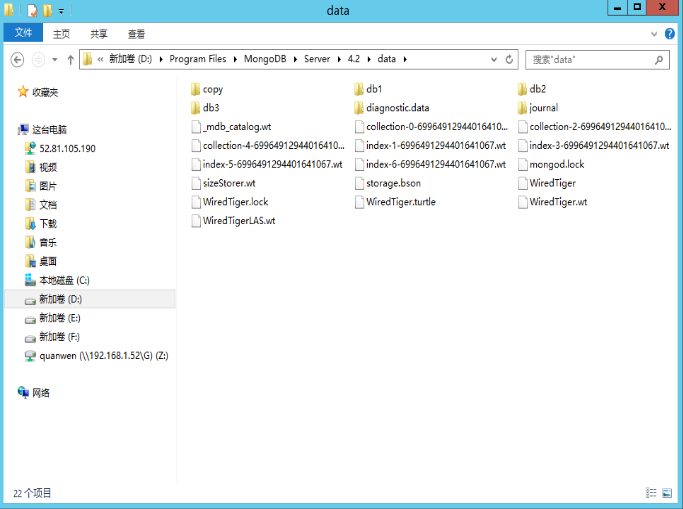683x509 pixels.
Task: Jump to MongoDB in address bar
Action: pyautogui.click(x=265, y=59)
